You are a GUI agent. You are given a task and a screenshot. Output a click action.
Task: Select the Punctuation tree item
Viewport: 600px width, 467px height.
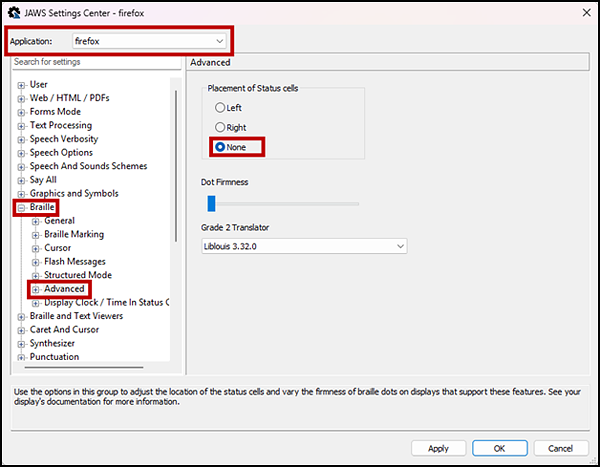[x=54, y=357]
